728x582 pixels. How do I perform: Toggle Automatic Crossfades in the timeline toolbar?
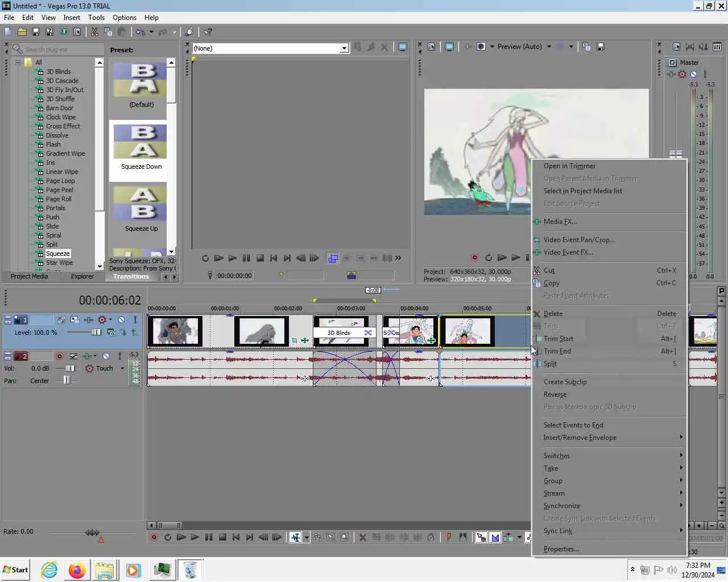point(495,537)
